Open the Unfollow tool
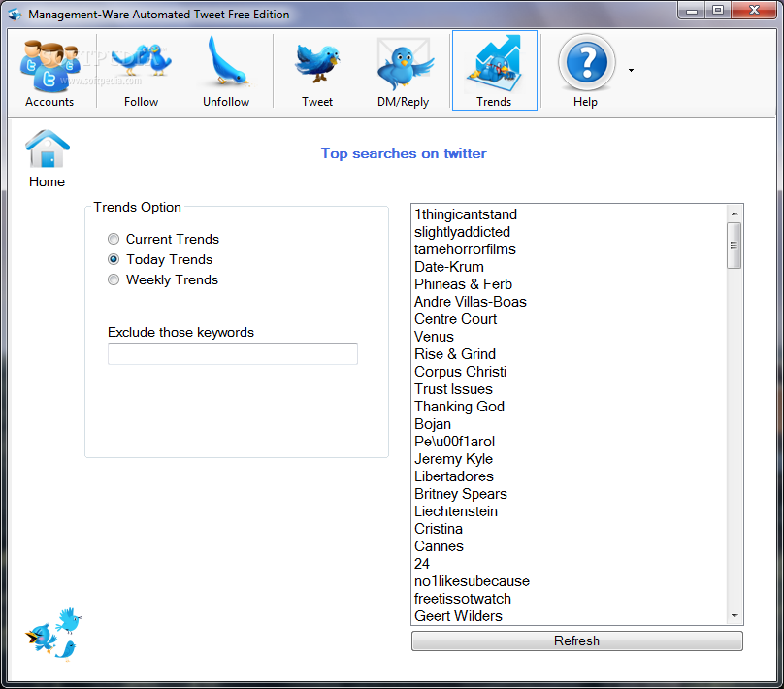Image resolution: width=784 pixels, height=689 pixels. (226, 71)
